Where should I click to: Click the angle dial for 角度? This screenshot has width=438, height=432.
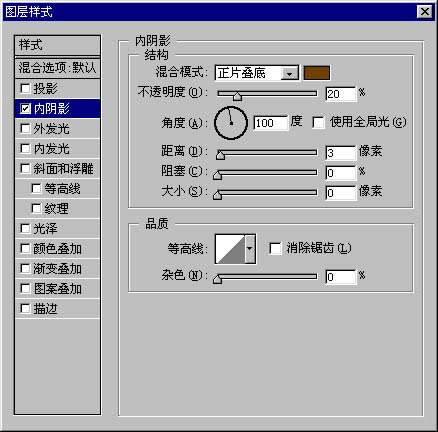tap(231, 123)
